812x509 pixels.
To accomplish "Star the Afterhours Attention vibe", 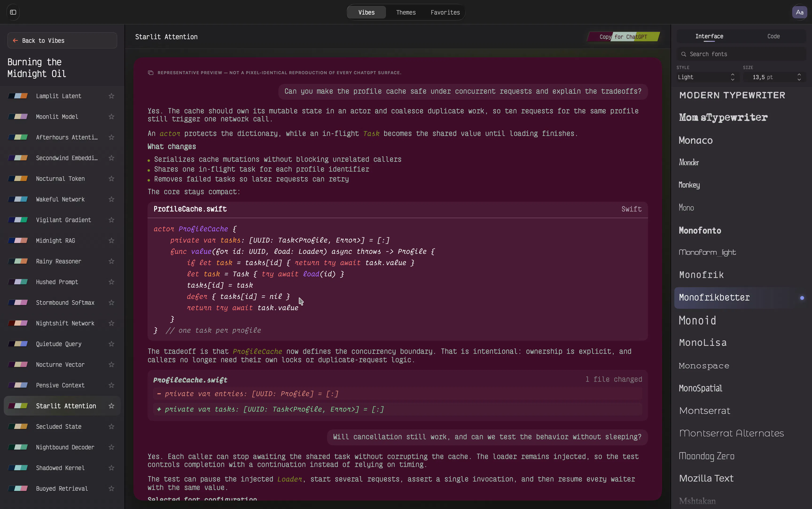I will pos(111,137).
